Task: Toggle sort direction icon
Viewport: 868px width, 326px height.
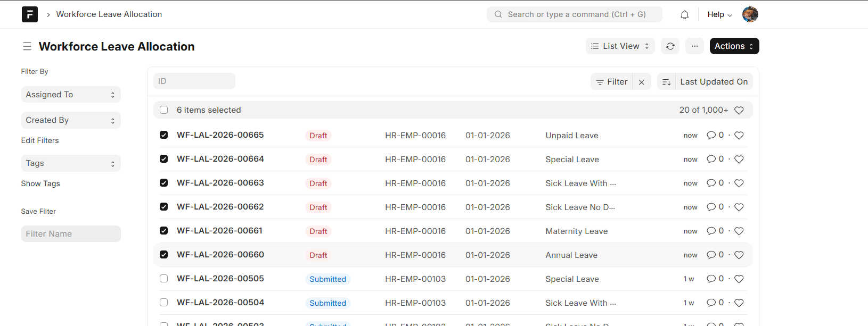Action: click(666, 82)
